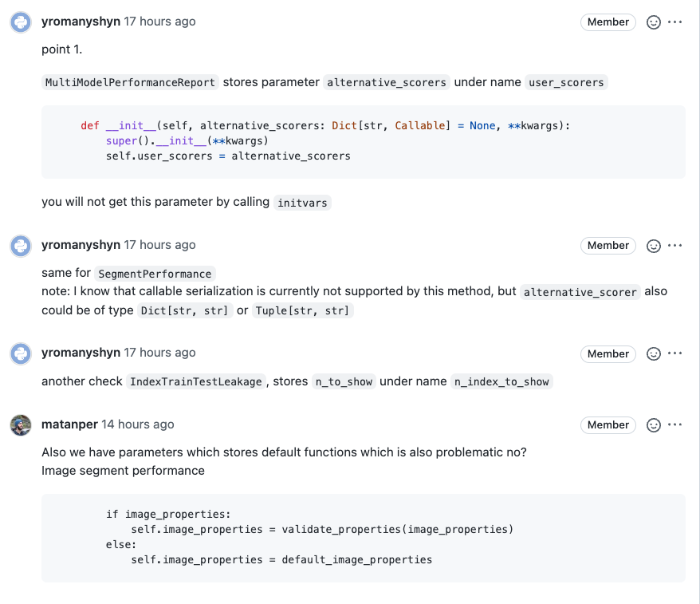The image size is (700, 604).
Task: Click Member badge on matanper's comment
Action: tap(608, 424)
